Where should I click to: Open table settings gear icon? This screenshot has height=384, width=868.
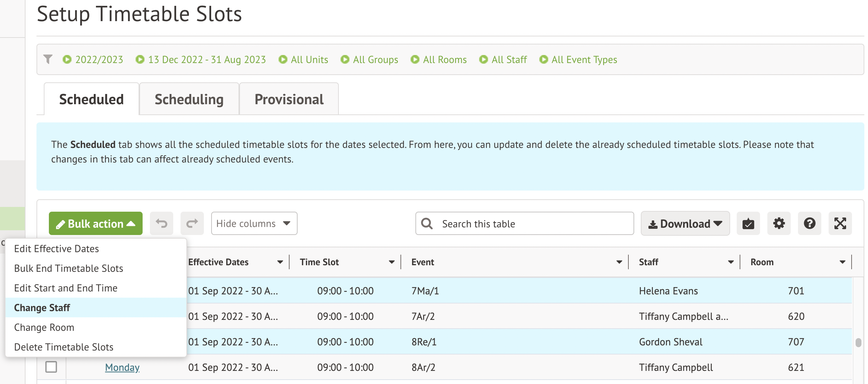pos(779,223)
